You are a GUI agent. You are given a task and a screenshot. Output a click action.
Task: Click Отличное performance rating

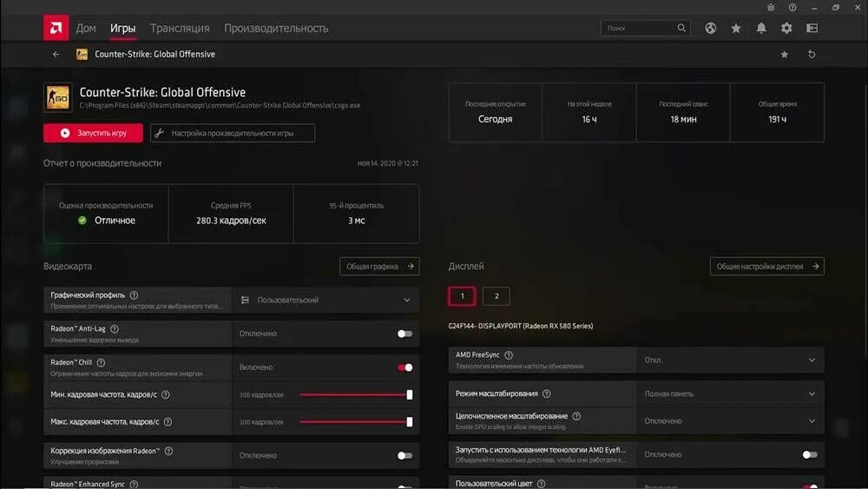click(x=115, y=221)
